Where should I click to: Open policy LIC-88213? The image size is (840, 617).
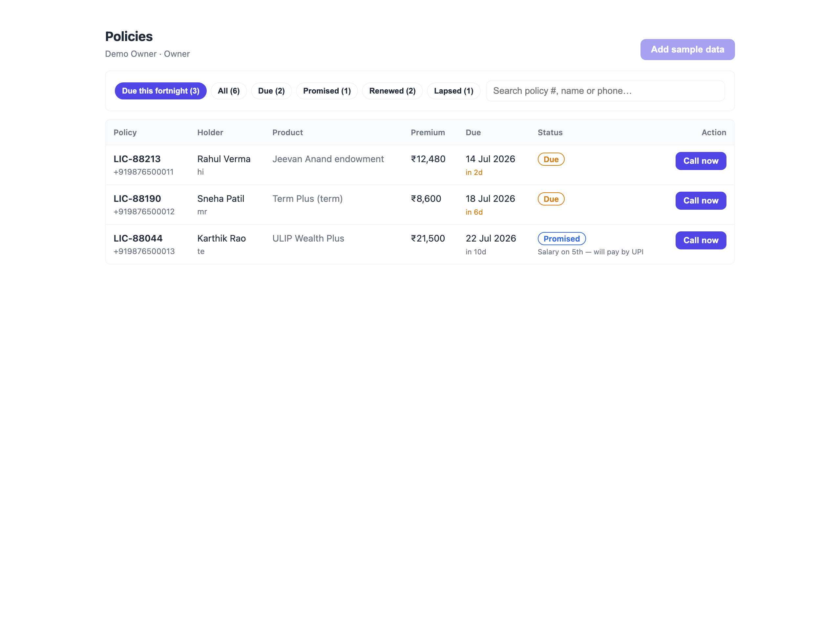[137, 159]
